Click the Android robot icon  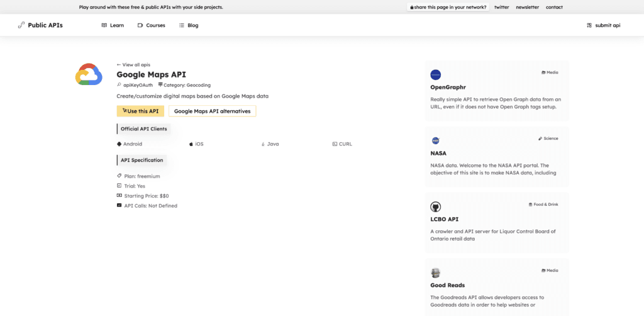coord(119,144)
